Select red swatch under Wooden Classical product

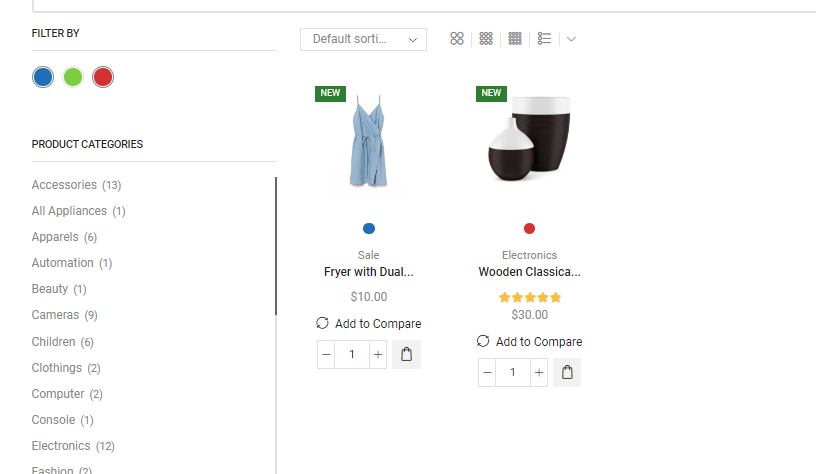(x=529, y=228)
